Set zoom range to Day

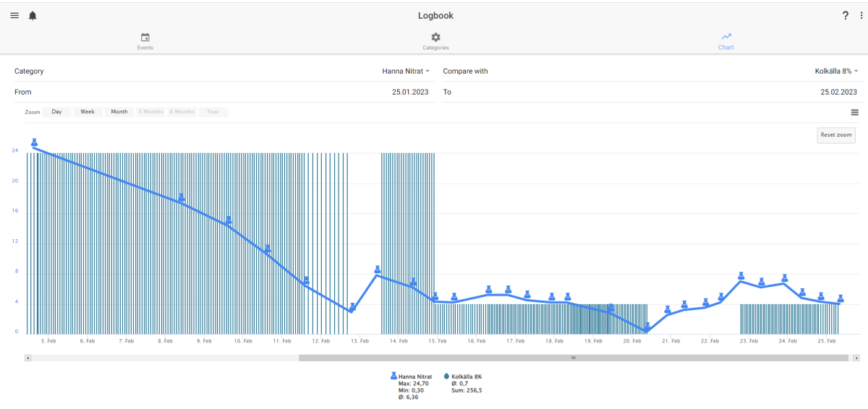56,112
